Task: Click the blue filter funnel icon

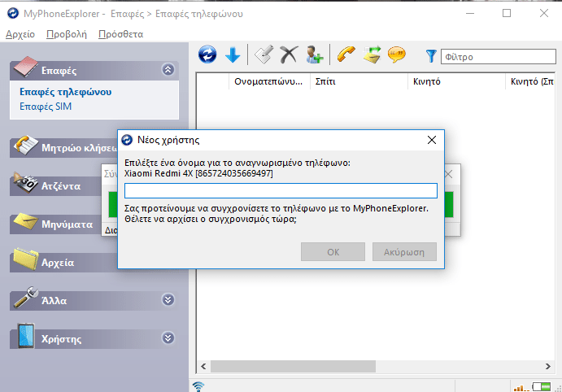Action: pos(431,56)
